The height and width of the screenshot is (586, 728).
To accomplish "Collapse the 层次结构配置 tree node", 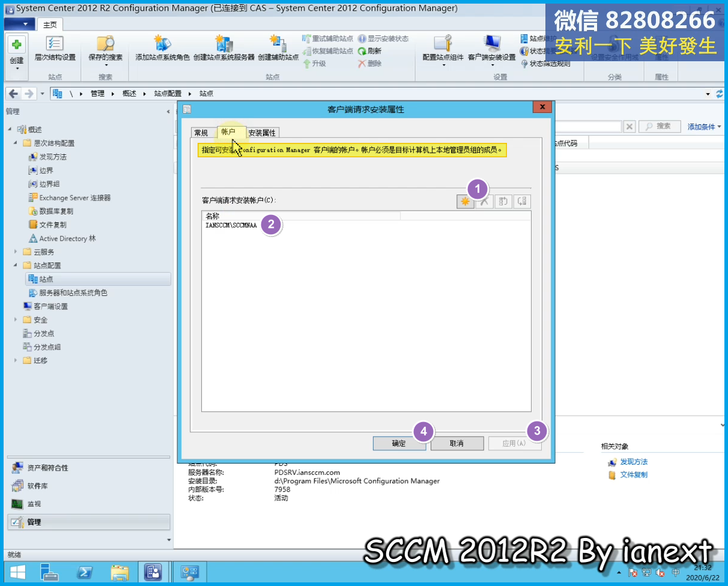I will (x=16, y=143).
